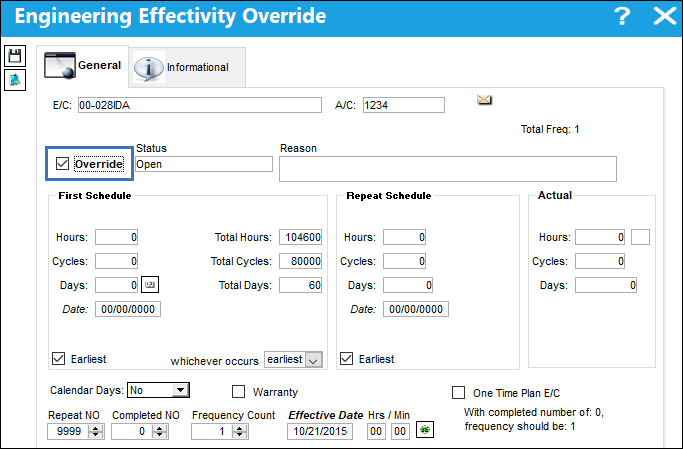Image resolution: width=683 pixels, height=449 pixels.
Task: Click Repeat Schedule Cycles field
Action: point(404,261)
